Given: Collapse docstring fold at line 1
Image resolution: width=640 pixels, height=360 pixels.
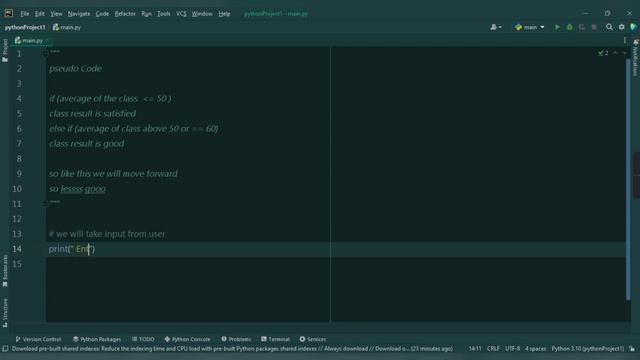Looking at the screenshot, I should click(x=46, y=53).
